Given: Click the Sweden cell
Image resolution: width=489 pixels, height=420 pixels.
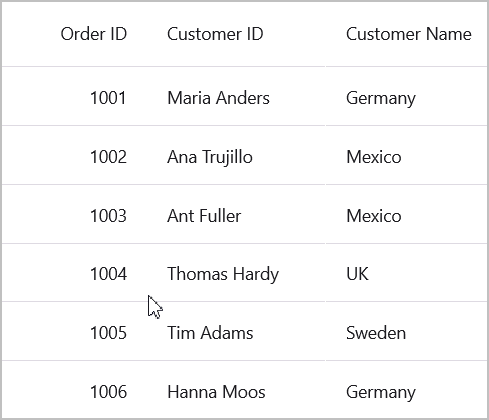Looking at the screenshot, I should (406, 331).
